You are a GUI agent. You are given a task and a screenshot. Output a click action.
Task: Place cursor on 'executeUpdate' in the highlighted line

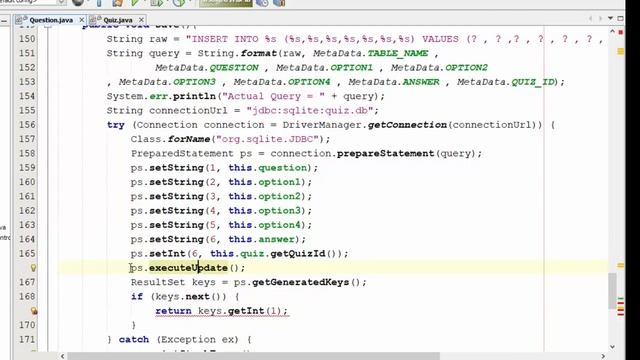pyautogui.click(x=188, y=268)
